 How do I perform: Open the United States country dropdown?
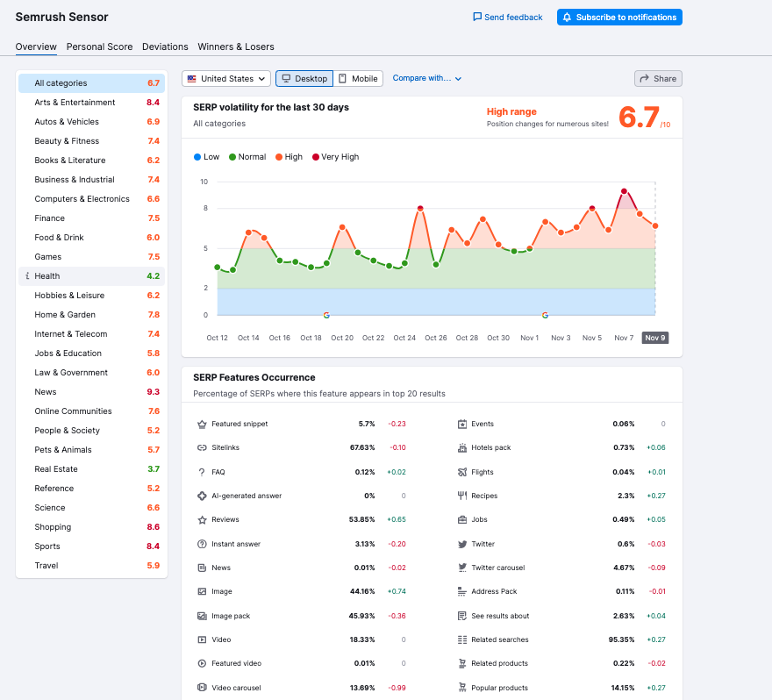click(x=226, y=79)
